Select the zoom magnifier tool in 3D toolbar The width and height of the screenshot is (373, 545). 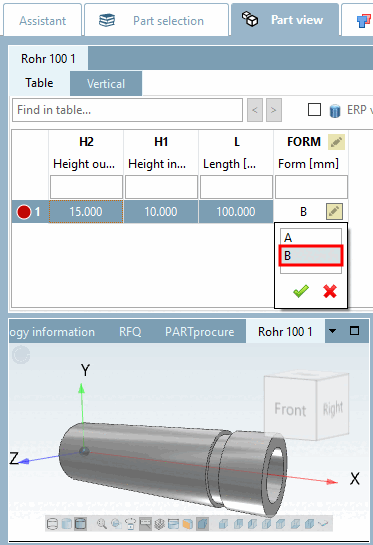click(102, 524)
